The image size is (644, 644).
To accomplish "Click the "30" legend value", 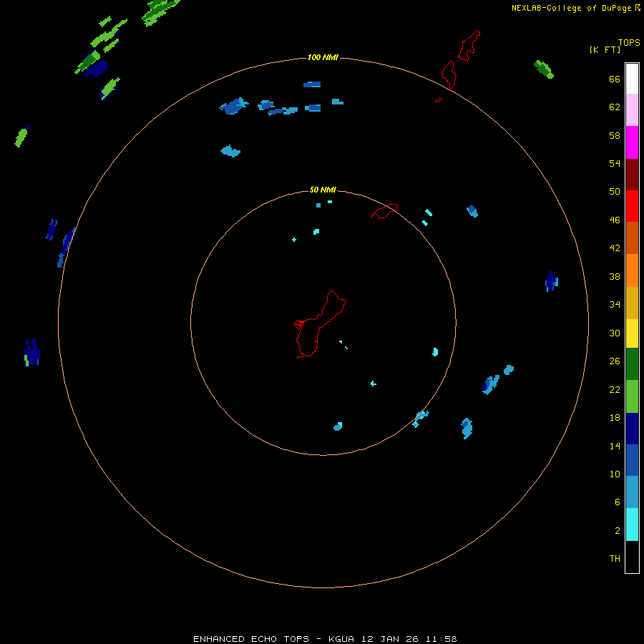I will tap(615, 333).
